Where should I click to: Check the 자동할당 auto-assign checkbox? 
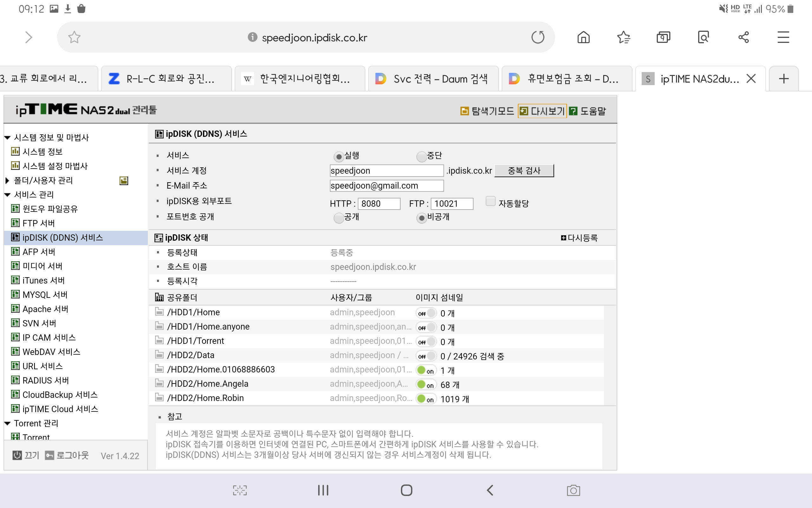491,202
